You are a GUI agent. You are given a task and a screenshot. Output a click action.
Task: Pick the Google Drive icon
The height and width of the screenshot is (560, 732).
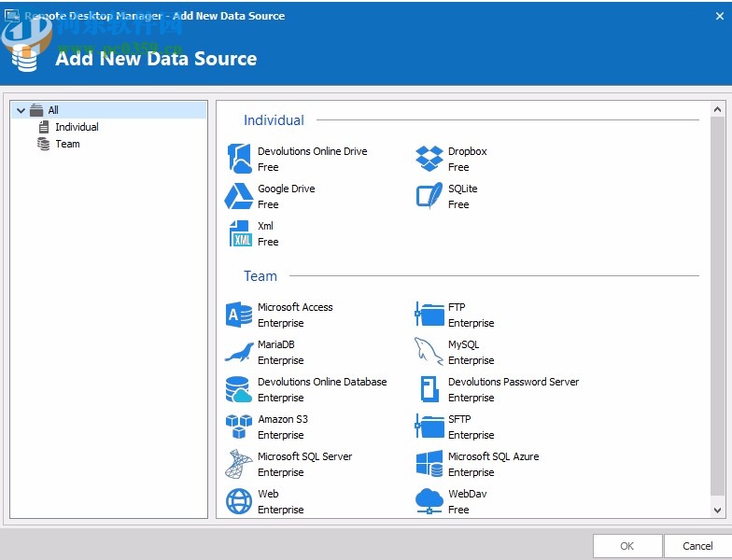coord(239,196)
